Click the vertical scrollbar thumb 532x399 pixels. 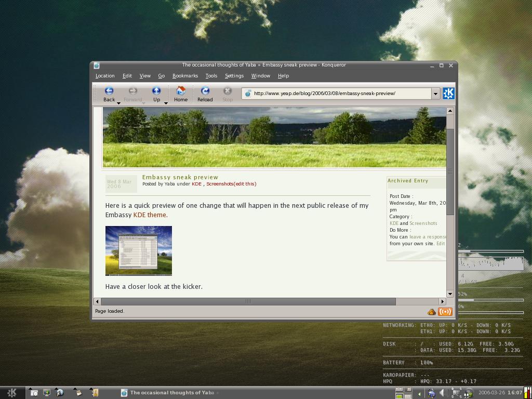(x=450, y=172)
